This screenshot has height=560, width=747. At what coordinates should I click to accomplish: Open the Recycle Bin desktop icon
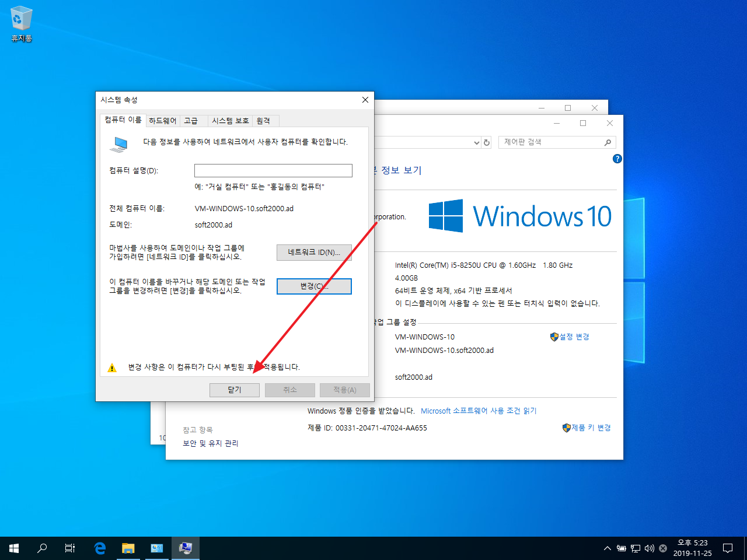(x=21, y=24)
